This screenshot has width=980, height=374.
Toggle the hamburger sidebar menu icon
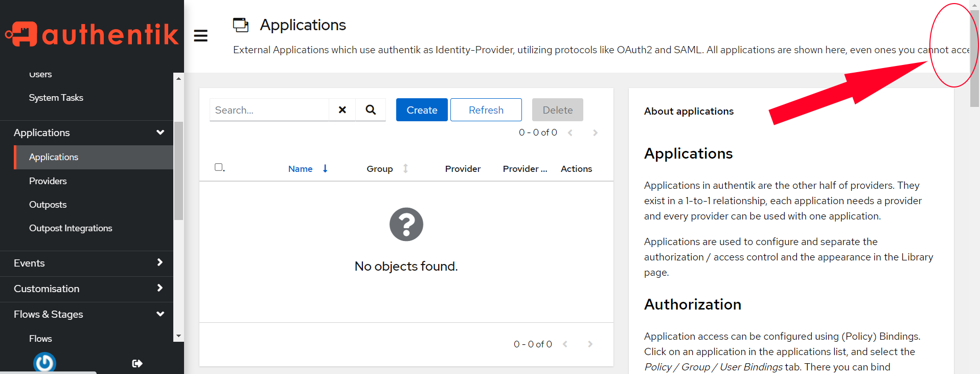(200, 36)
